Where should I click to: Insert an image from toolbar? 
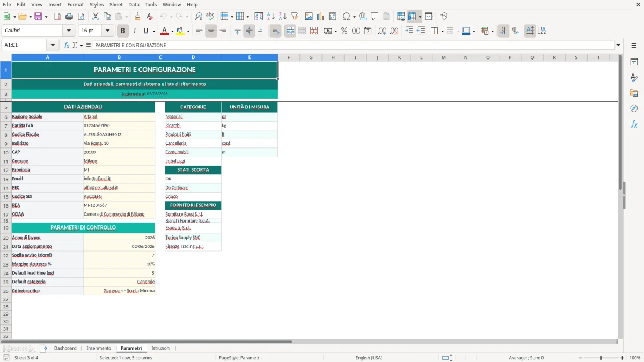(x=309, y=17)
